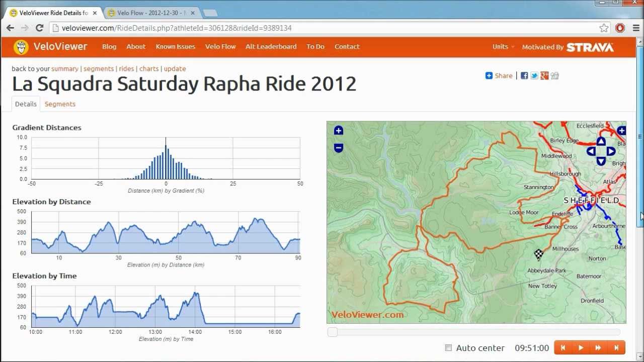The image size is (644, 362).
Task: Pan the map up with the arrow
Action: point(601,141)
